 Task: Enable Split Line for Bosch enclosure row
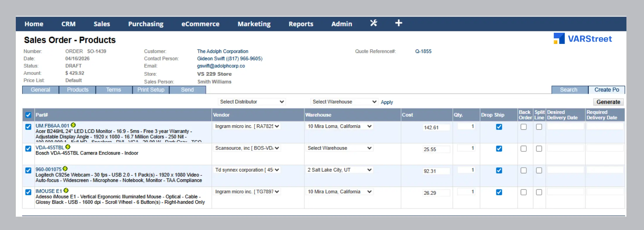[539, 149]
